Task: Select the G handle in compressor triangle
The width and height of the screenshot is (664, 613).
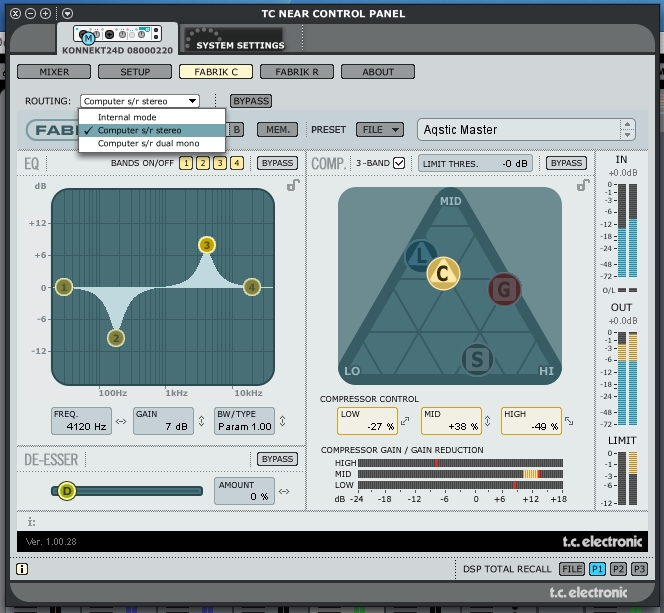Action: pyautogui.click(x=504, y=290)
